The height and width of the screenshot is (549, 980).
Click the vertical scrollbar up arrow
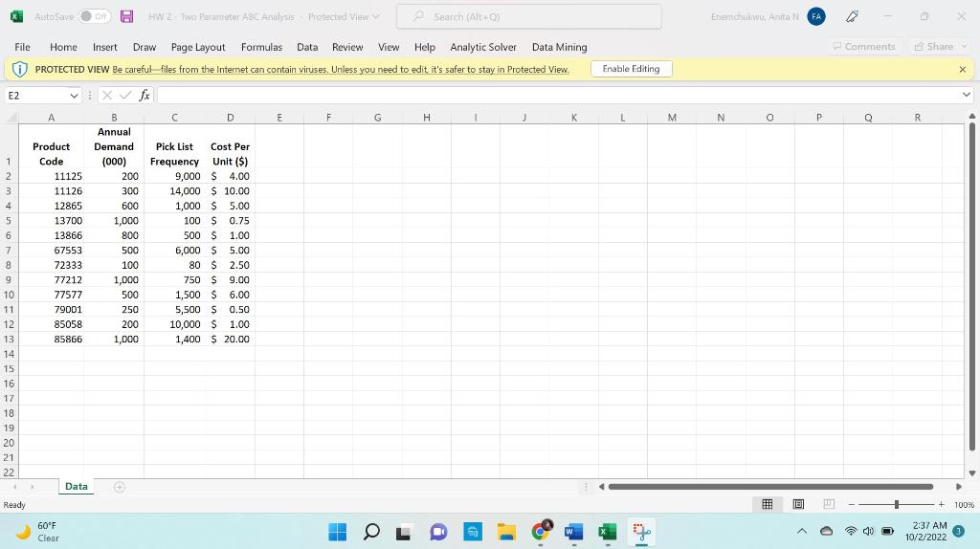point(972,116)
